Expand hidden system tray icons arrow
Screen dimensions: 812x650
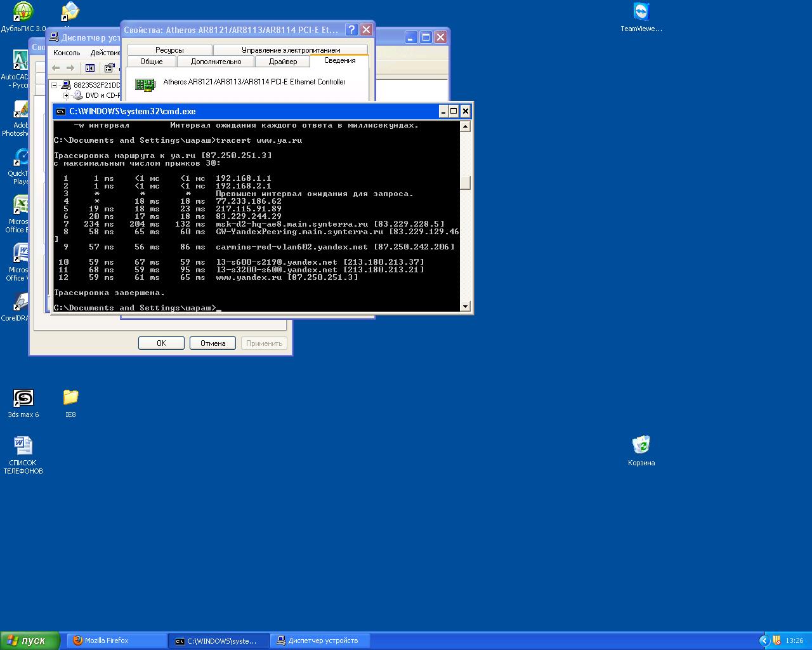point(764,640)
